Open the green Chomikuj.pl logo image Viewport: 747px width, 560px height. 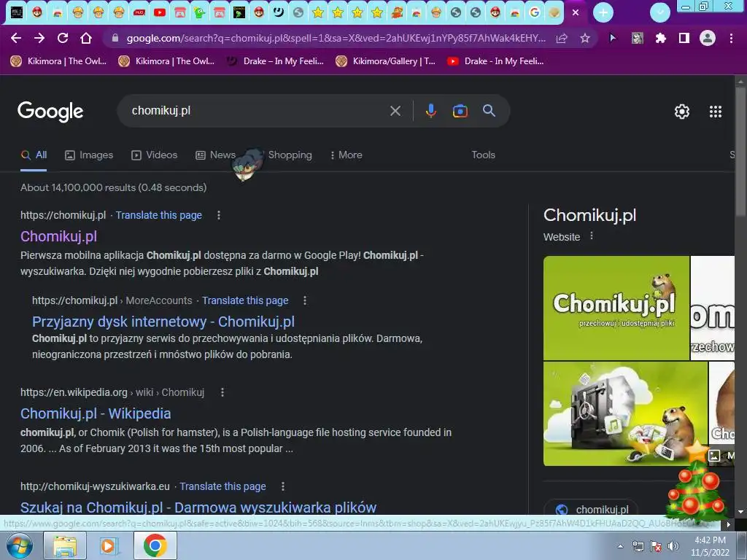click(x=616, y=308)
